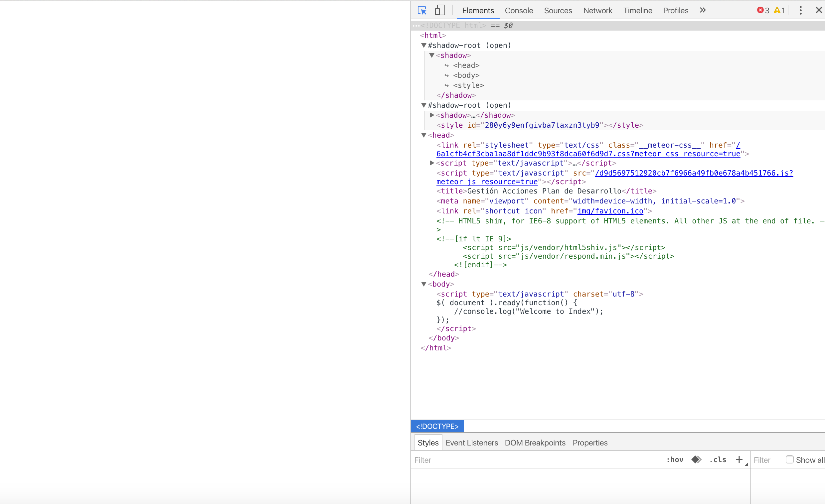
Task: Collapse the second #shadow-root (open) node
Action: click(x=423, y=105)
